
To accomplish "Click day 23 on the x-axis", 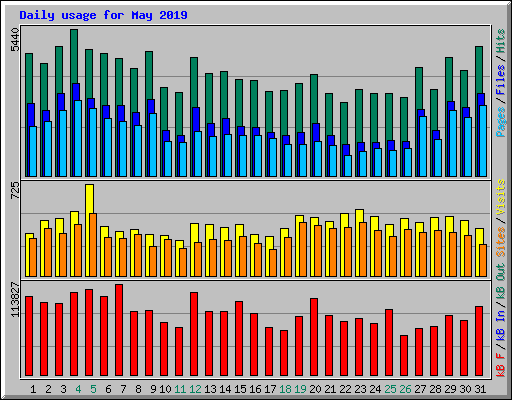I will point(360,389).
